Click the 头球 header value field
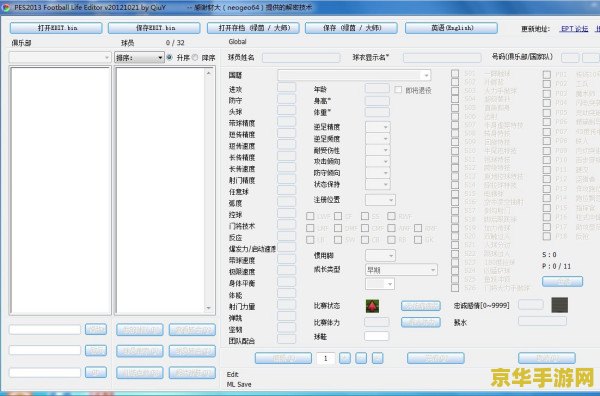This screenshot has height=396, width=600. pos(287,111)
